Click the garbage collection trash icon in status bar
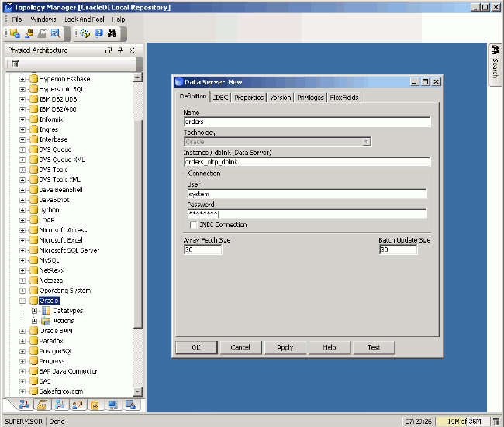Image resolution: width=504 pixels, height=427 pixels. point(496,422)
